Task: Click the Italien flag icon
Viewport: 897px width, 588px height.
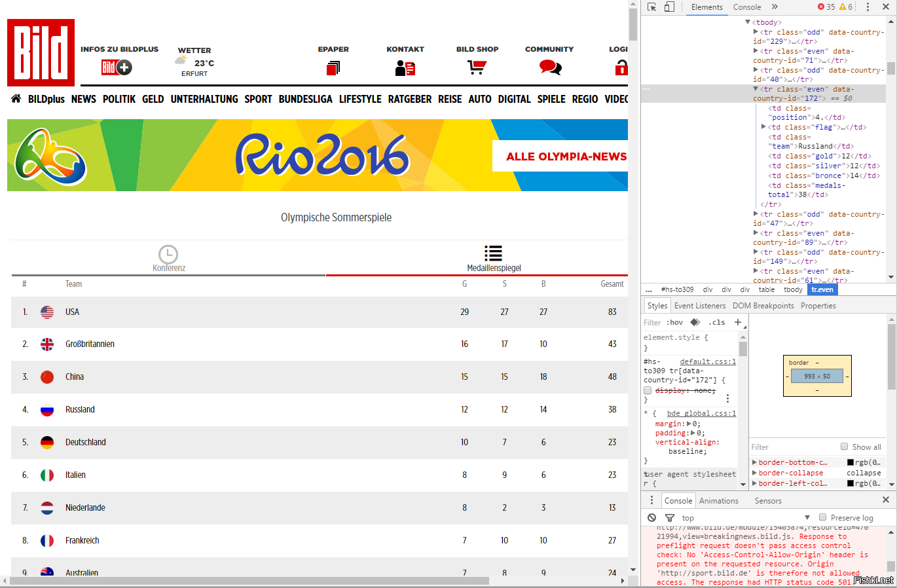Action: tap(47, 475)
